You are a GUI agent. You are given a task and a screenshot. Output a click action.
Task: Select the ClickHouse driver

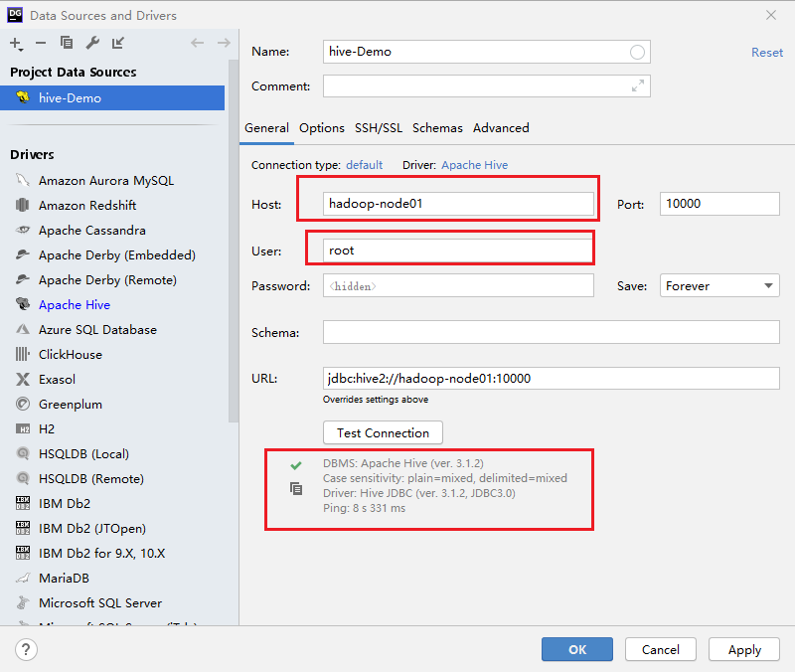click(x=70, y=355)
